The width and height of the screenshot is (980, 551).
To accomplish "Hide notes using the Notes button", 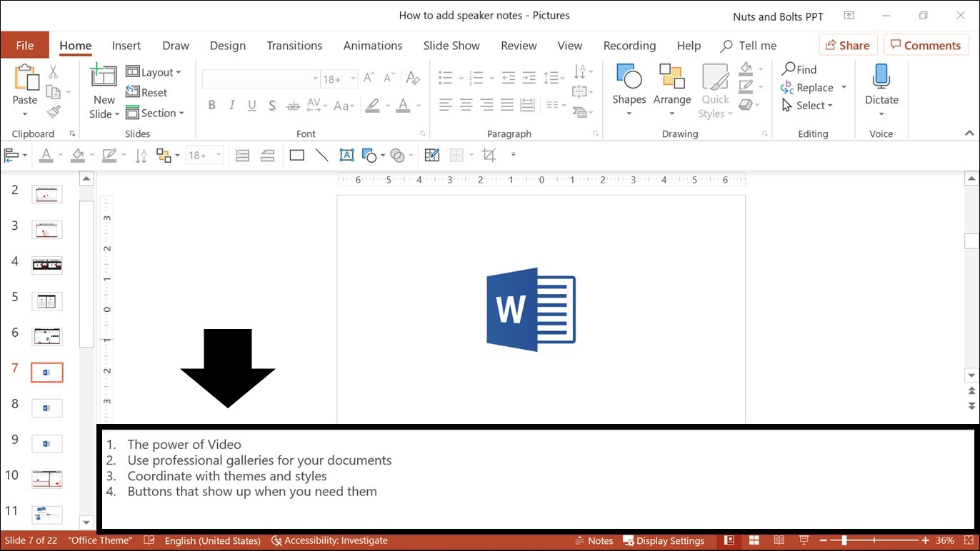I will 594,540.
